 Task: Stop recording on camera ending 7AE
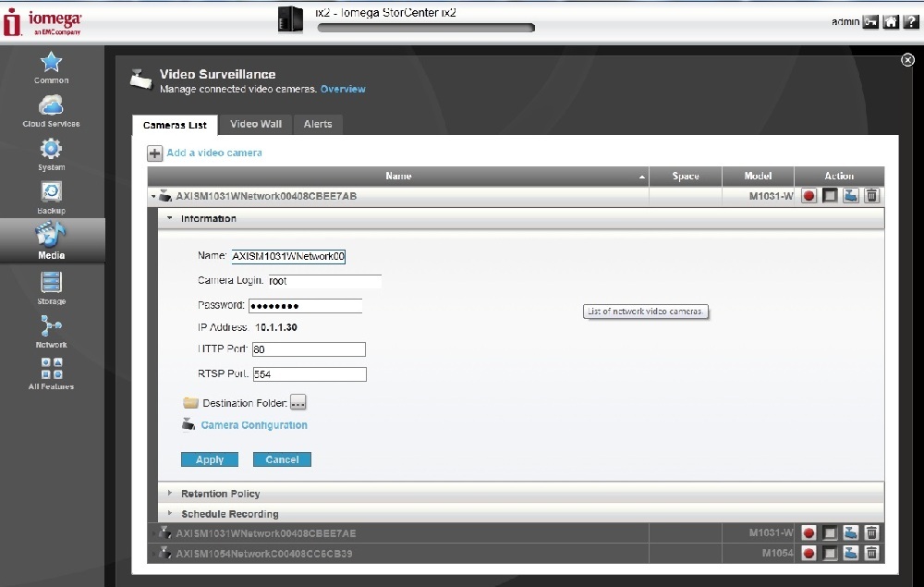click(830, 533)
